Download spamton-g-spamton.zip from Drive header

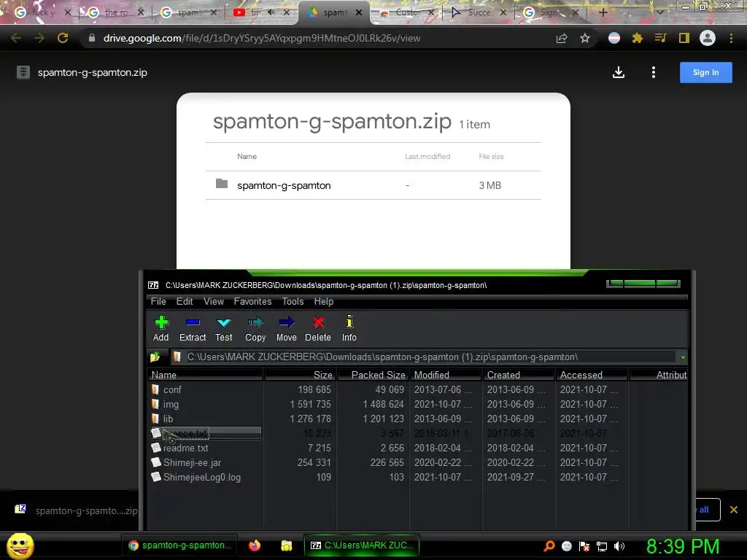pyautogui.click(x=619, y=72)
